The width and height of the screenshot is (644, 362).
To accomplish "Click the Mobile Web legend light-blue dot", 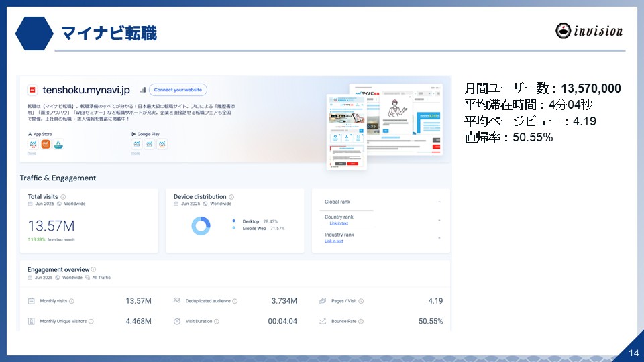I will 234,228.
